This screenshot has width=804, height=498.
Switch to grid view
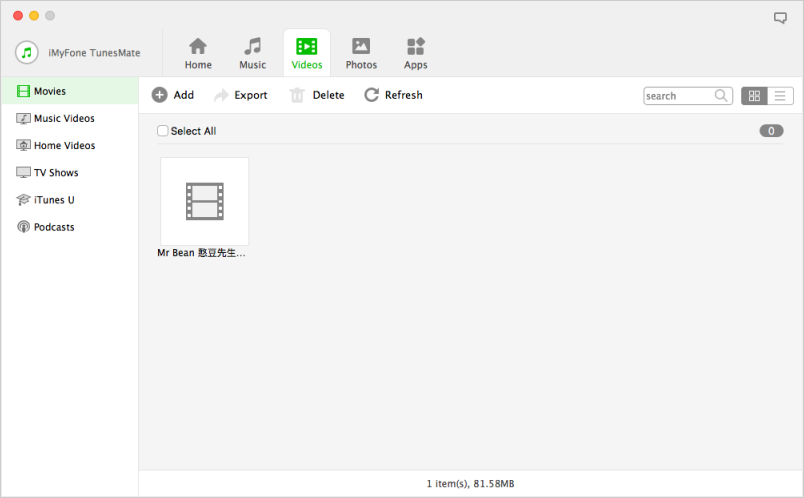[x=754, y=96]
